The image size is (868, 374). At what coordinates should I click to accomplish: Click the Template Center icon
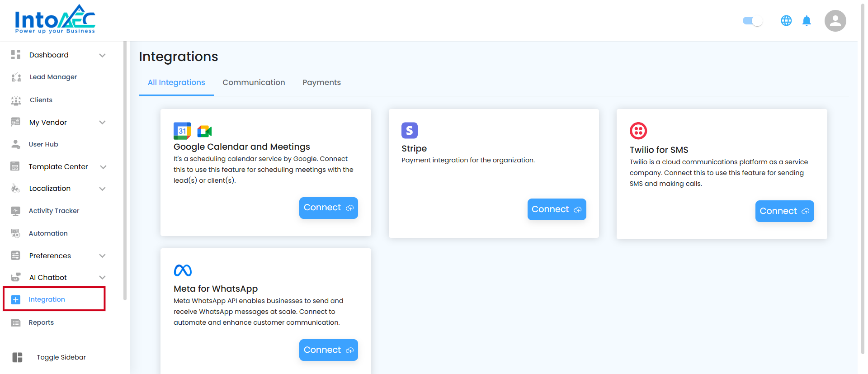click(x=15, y=166)
